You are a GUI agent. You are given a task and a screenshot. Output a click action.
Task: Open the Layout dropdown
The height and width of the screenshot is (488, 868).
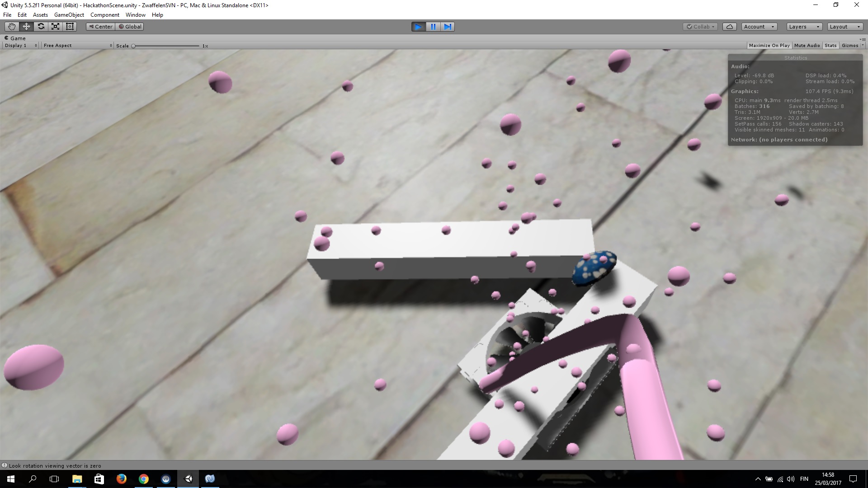click(844, 27)
